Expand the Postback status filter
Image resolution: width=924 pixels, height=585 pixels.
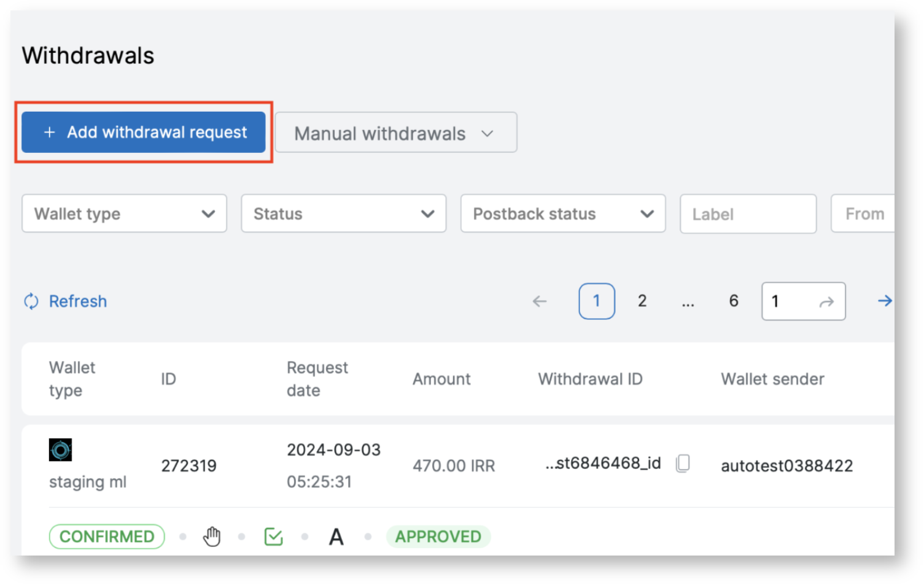tap(562, 214)
